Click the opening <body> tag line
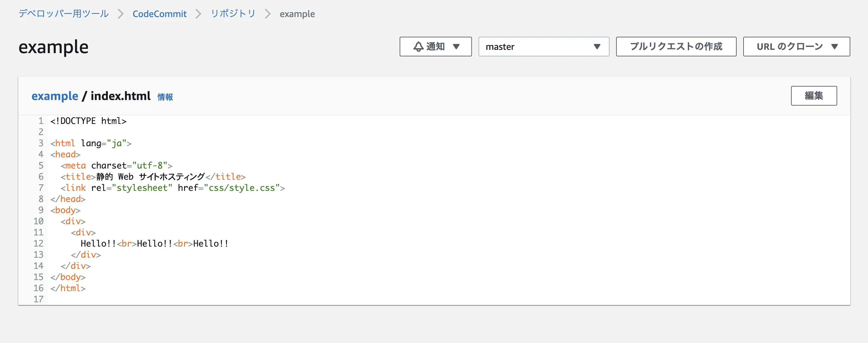This screenshot has width=868, height=343. pyautogui.click(x=66, y=210)
